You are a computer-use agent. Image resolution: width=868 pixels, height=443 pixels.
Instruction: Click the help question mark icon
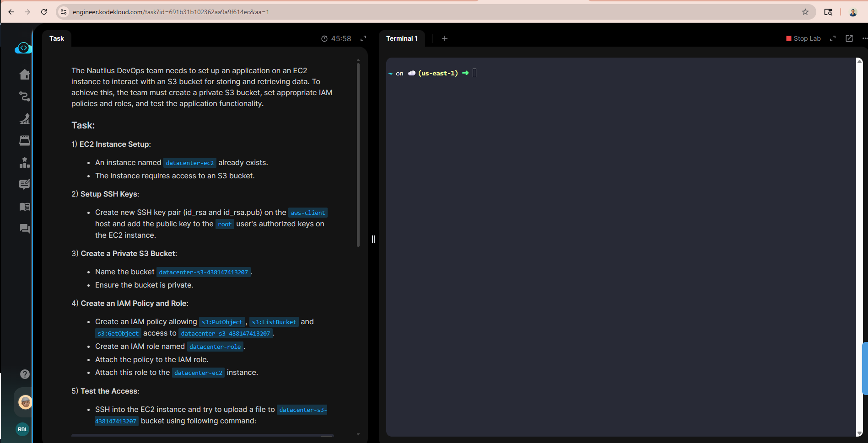pos(25,374)
